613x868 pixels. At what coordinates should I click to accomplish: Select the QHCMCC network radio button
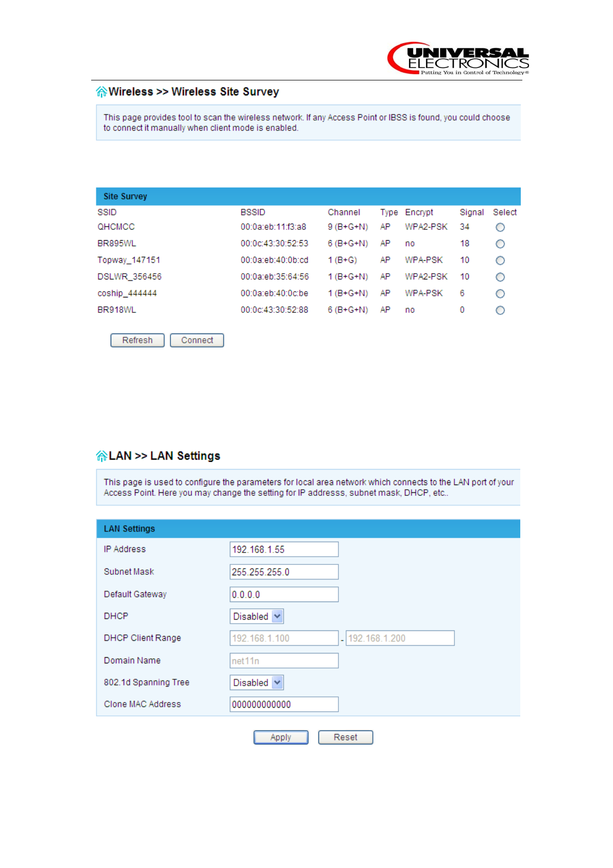coord(500,227)
